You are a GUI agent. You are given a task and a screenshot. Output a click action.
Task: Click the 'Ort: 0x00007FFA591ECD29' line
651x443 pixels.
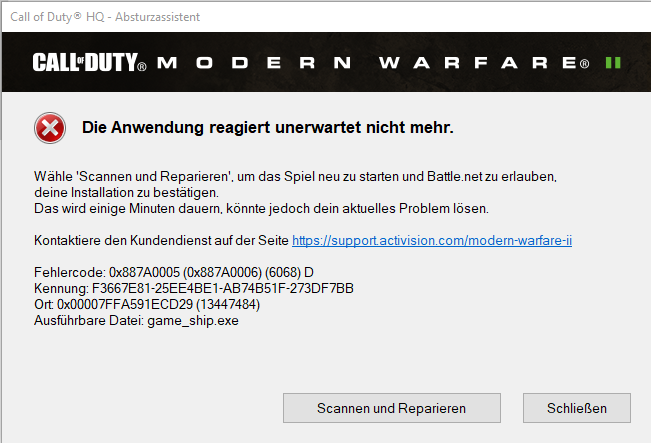click(147, 304)
